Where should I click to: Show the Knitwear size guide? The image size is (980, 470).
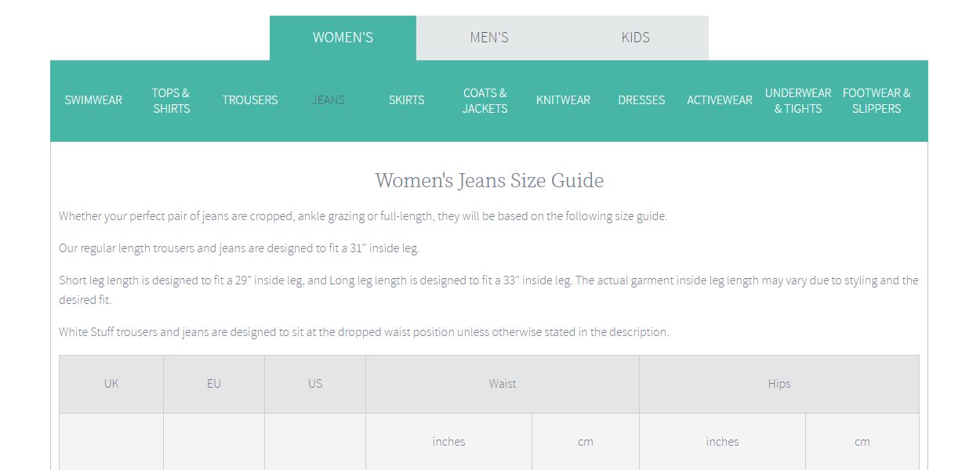click(x=563, y=100)
